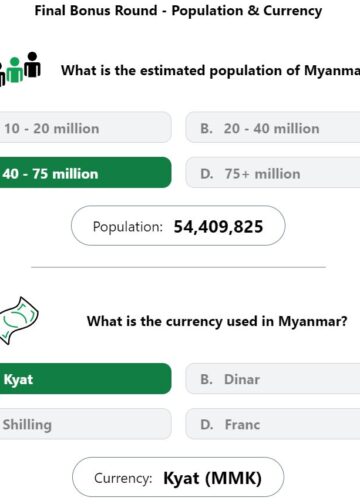The height and width of the screenshot is (504, 360).
Task: Click the black person figure icon
Action: point(32,65)
